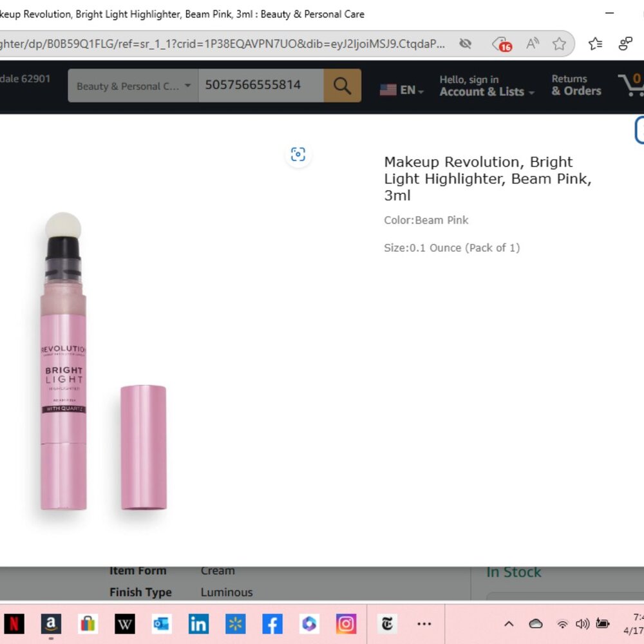Open Walmart app in the taskbar
The height and width of the screenshot is (644, 644).
(235, 624)
